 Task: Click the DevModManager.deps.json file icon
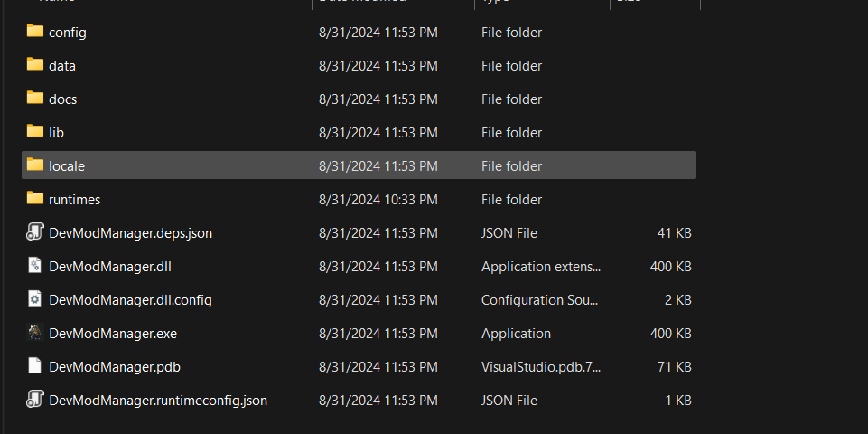tap(35, 232)
